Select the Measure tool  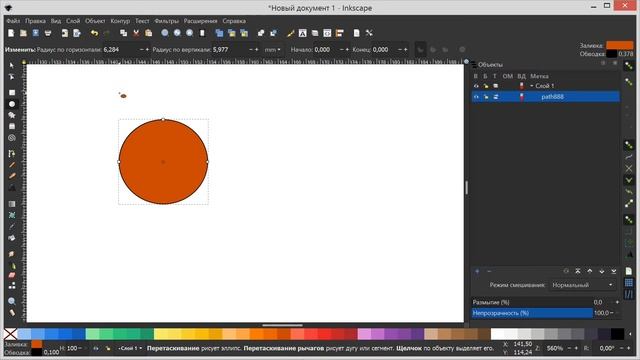pos(12,313)
